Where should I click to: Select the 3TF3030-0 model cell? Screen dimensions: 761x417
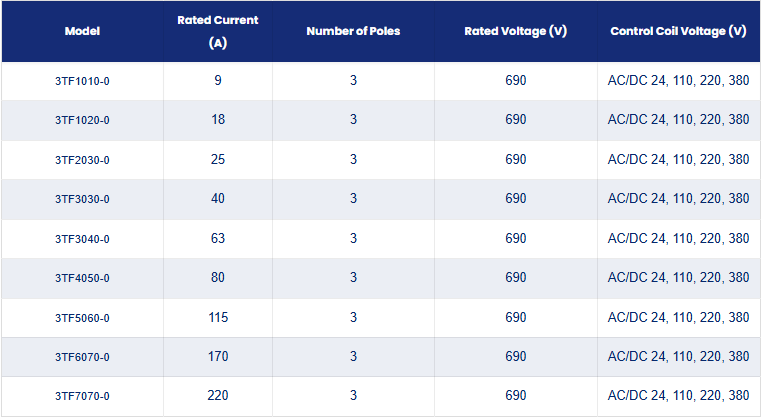click(83, 199)
